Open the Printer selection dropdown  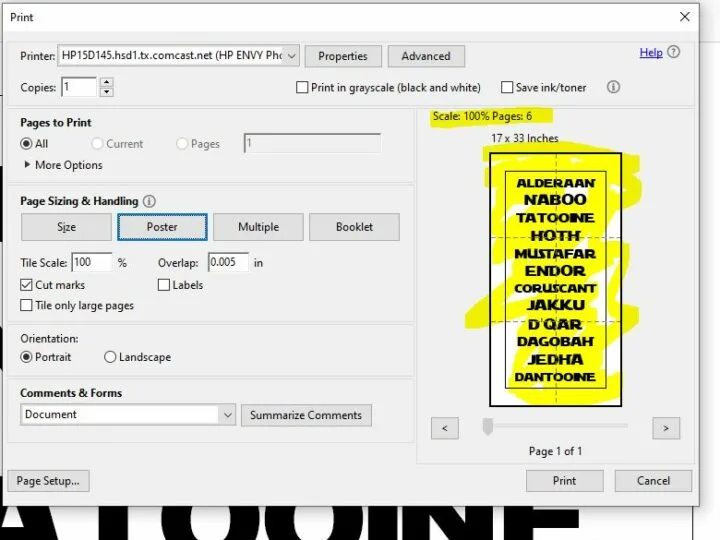tap(290, 56)
